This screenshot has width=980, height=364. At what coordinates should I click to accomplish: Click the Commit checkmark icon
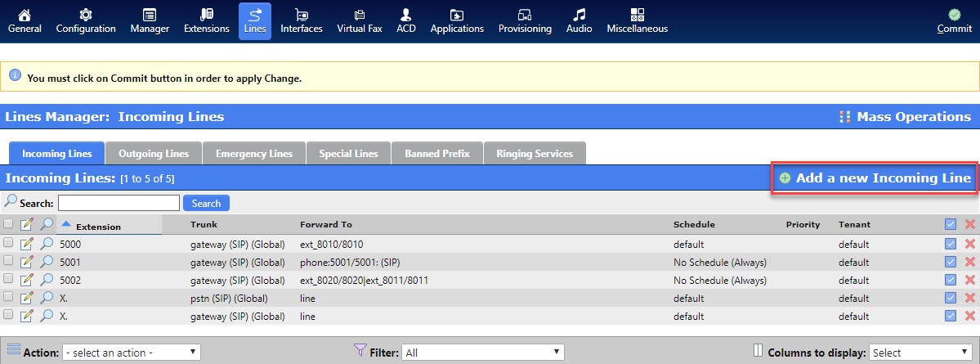pyautogui.click(x=954, y=15)
